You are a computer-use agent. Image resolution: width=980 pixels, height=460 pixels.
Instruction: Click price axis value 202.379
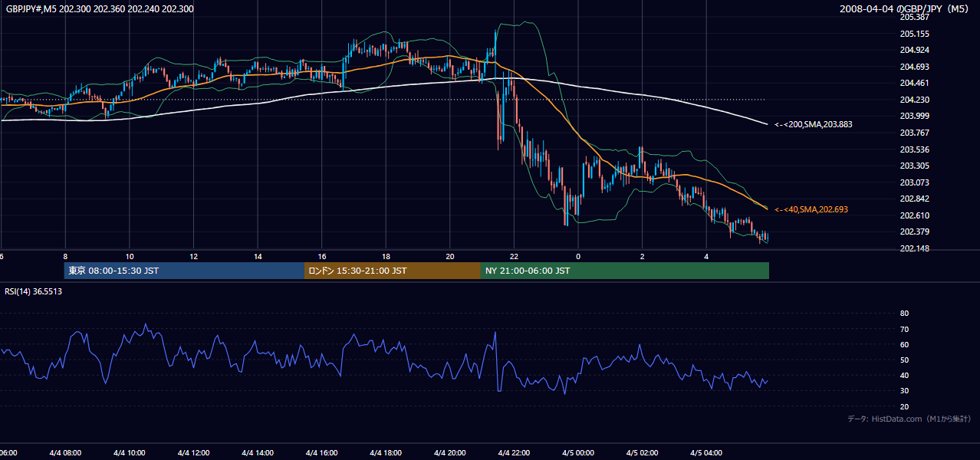[915, 232]
